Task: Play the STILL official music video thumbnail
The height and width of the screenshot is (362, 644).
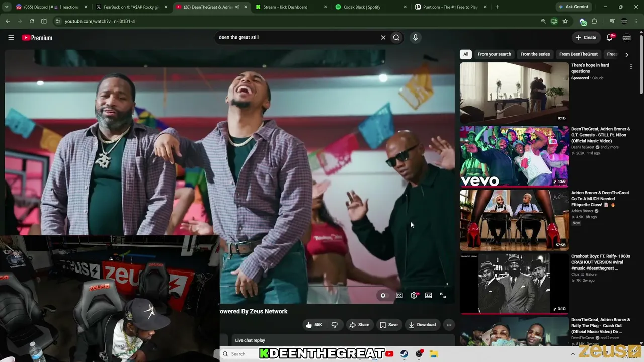Action: point(514,156)
